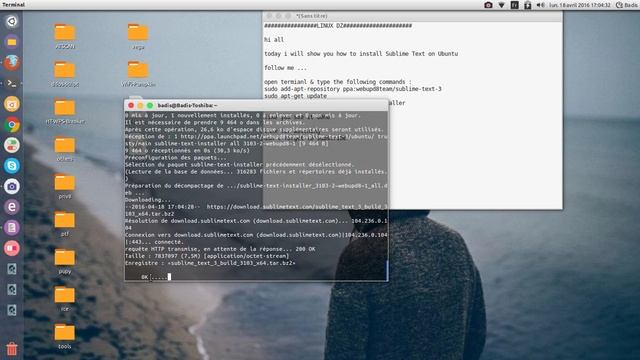
Task: Click the 'Enregistre' filename line in terminal
Action: coord(210,263)
